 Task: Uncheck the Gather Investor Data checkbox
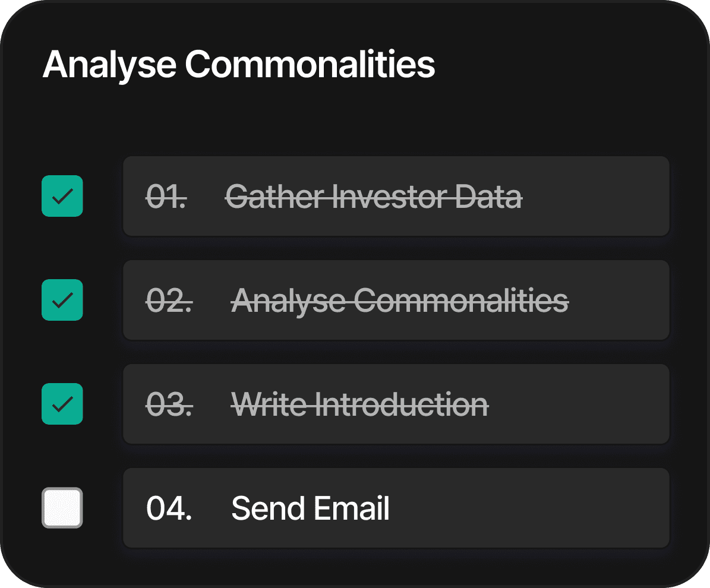click(x=62, y=196)
